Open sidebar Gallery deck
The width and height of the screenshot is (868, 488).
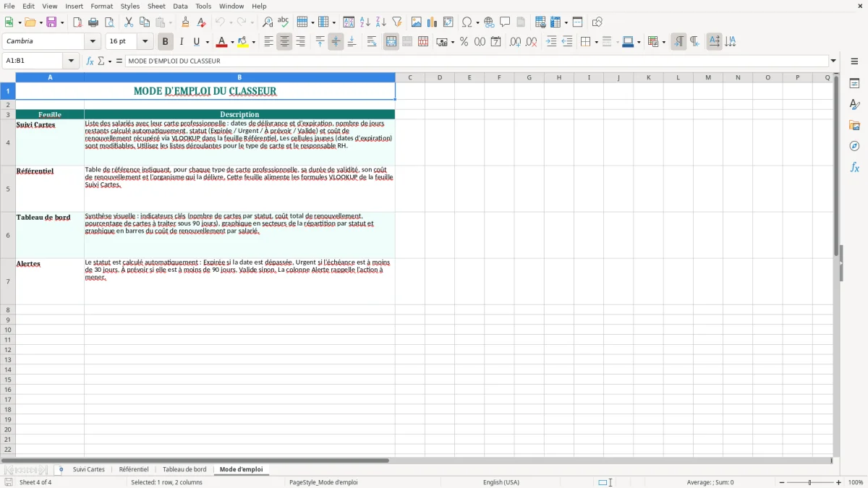854,125
